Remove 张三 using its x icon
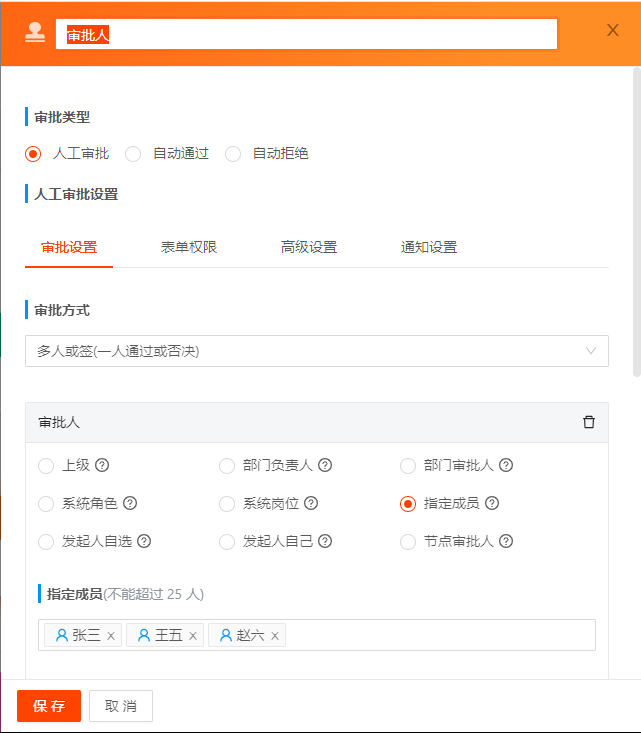This screenshot has width=641, height=733. (x=111, y=636)
